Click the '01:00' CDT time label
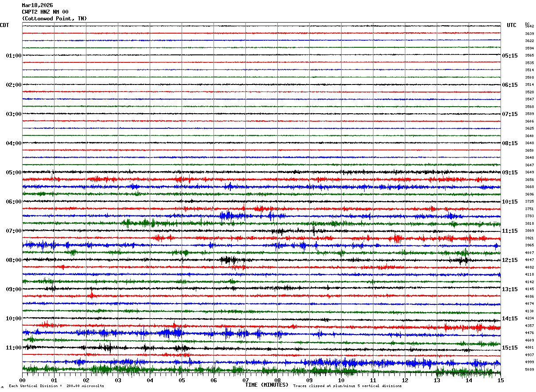The height and width of the screenshot is (392, 536). coord(14,56)
